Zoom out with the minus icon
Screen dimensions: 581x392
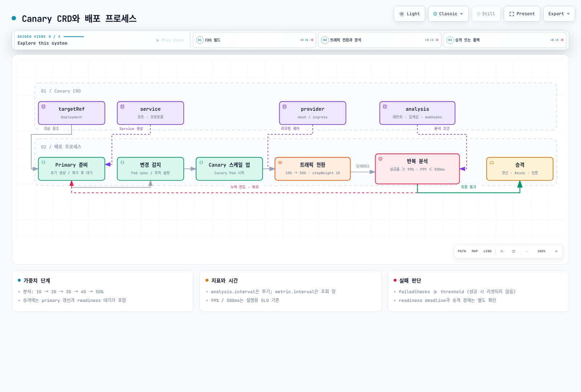(x=527, y=251)
